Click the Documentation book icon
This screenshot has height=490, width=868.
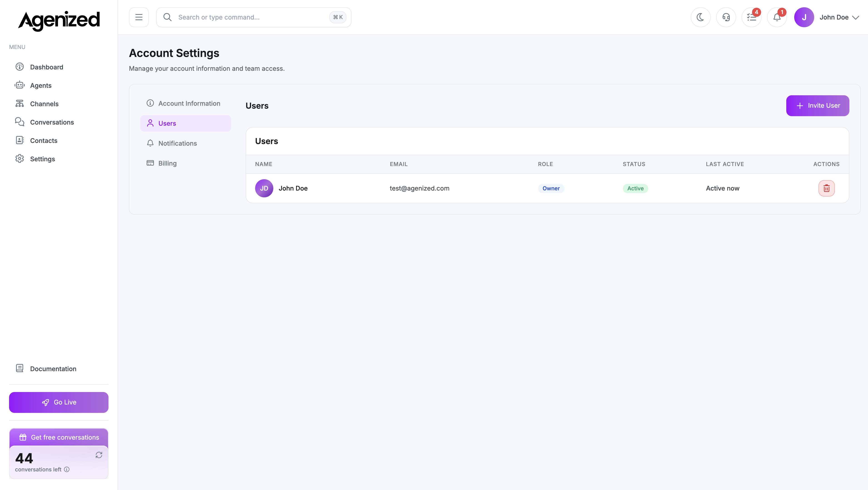click(x=20, y=368)
